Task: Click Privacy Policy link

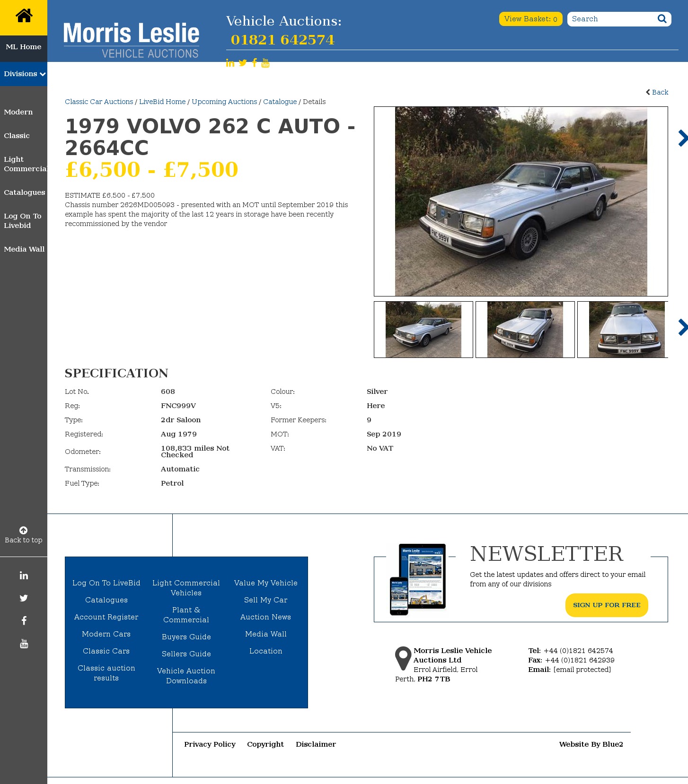Action: pos(210,744)
